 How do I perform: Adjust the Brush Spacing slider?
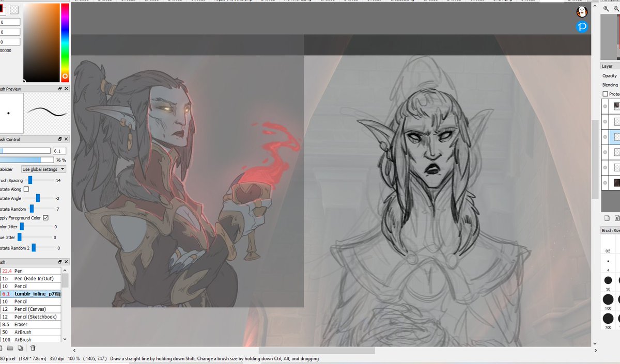click(x=30, y=180)
